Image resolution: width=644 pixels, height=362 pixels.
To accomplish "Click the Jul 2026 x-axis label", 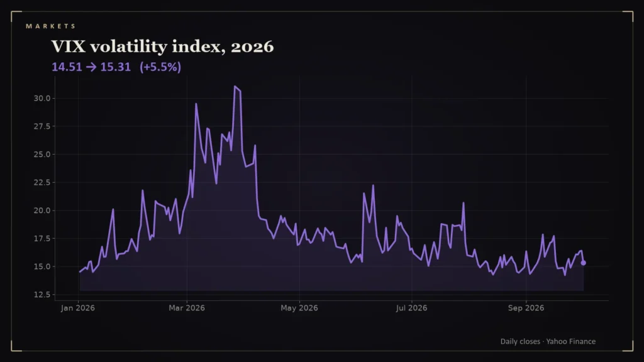I will point(411,308).
